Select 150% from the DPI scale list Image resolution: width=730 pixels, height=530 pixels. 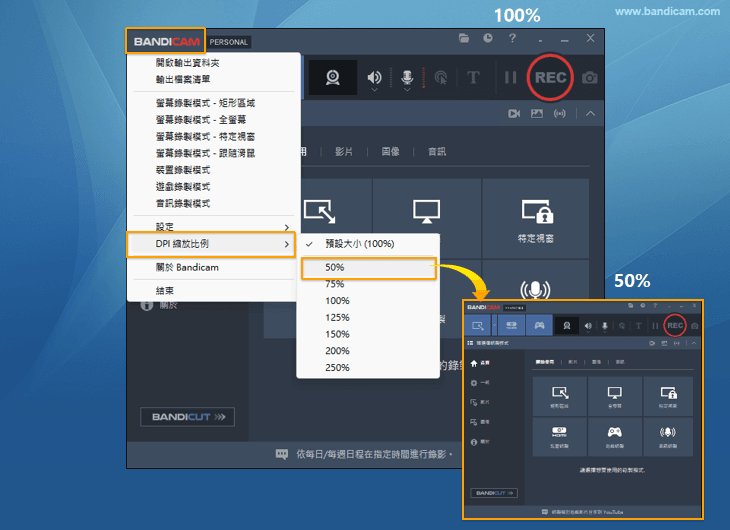click(x=337, y=334)
